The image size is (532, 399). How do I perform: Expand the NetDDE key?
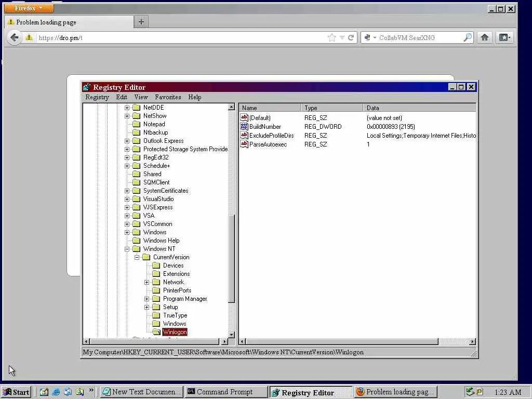tap(127, 108)
